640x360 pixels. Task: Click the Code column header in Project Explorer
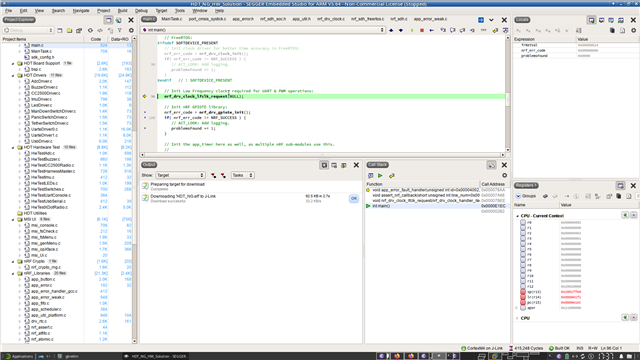pos(96,39)
